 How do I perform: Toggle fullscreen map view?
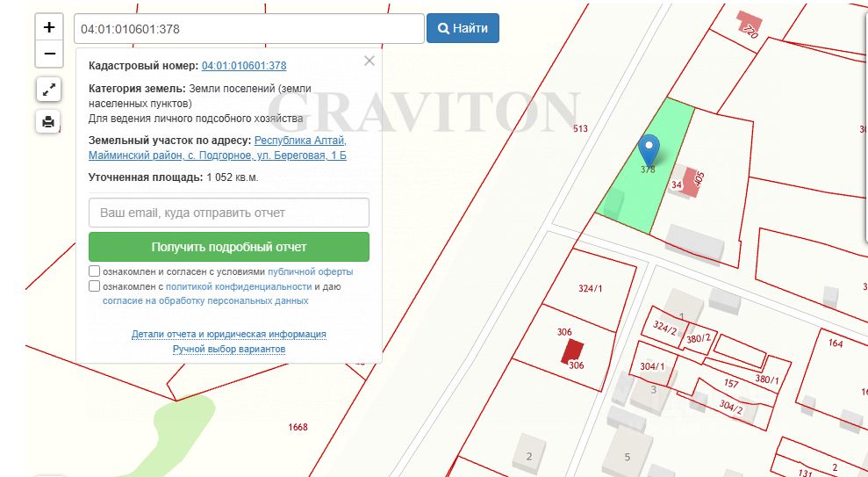(49, 90)
